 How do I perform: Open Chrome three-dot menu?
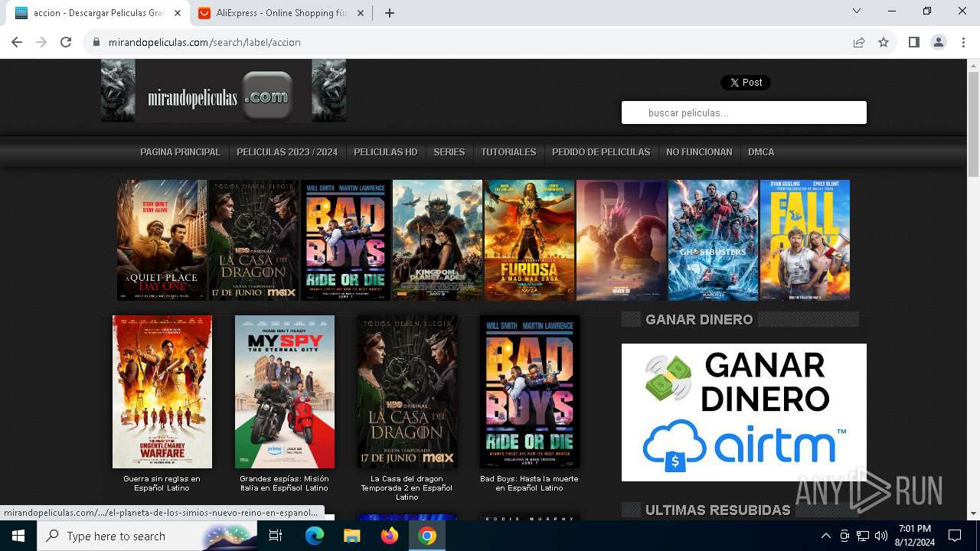(963, 42)
